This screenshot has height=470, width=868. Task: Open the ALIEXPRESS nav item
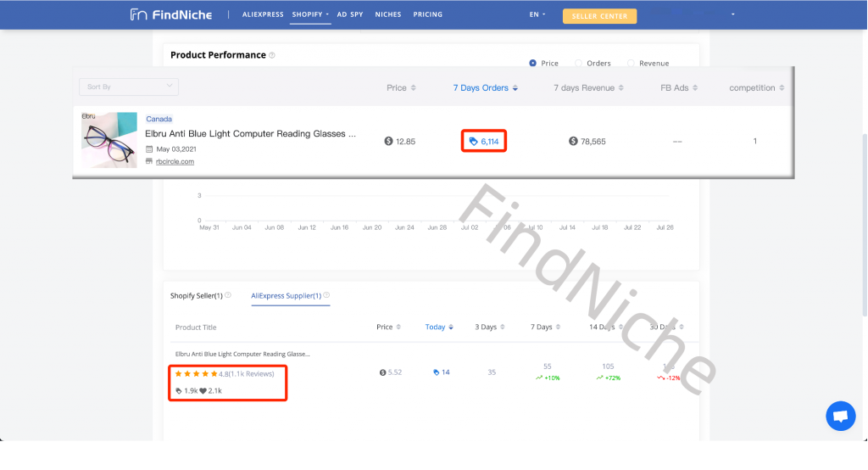[263, 14]
